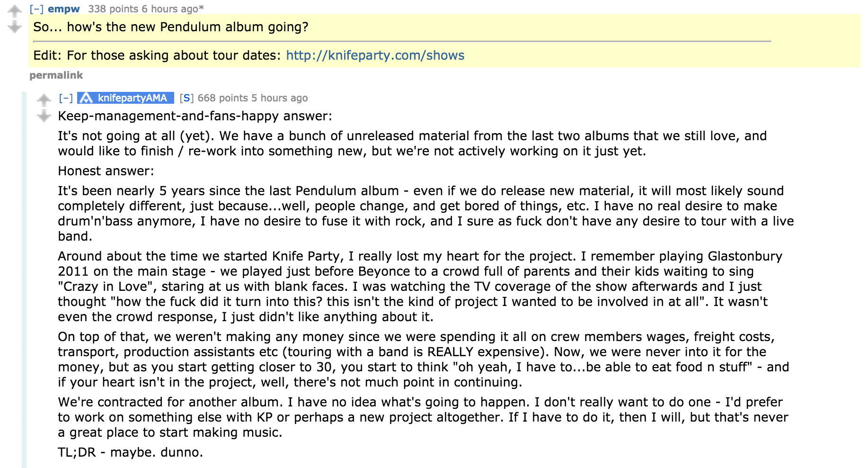
Task: Open the permalink under empw's comment
Action: (56, 75)
